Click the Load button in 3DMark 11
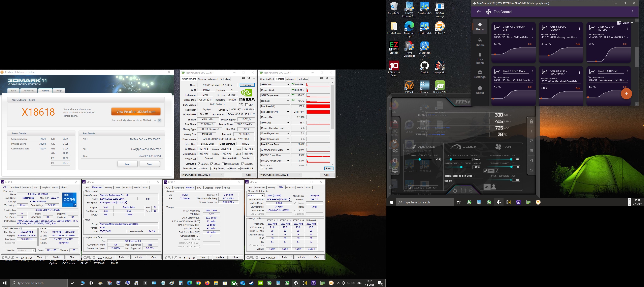This screenshot has height=287, width=644. pyautogui.click(x=128, y=164)
